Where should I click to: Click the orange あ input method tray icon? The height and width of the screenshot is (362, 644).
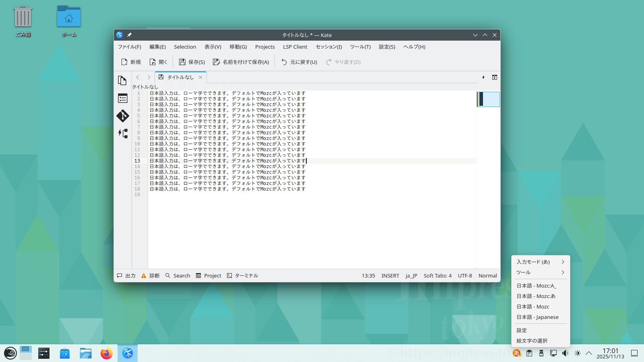pos(517,353)
